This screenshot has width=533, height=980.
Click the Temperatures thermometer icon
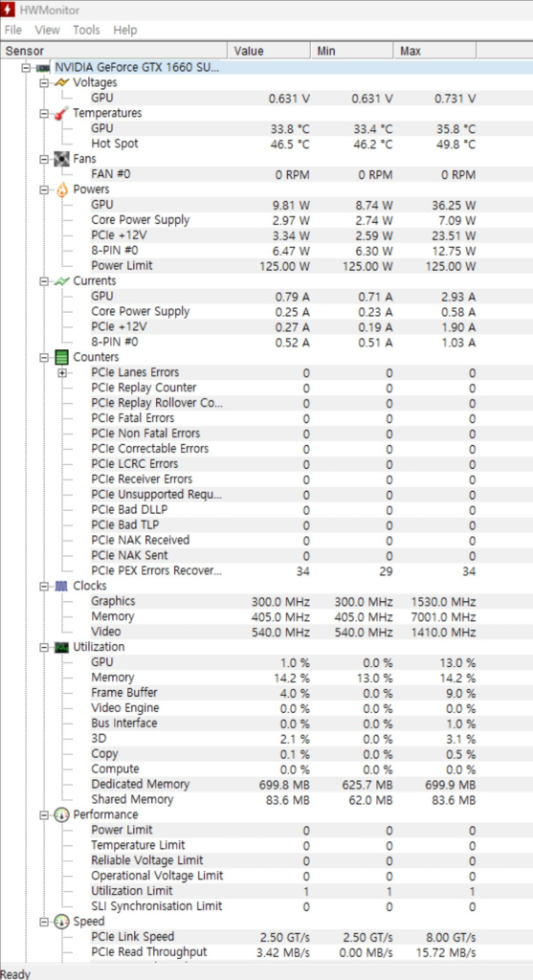pyautogui.click(x=62, y=113)
